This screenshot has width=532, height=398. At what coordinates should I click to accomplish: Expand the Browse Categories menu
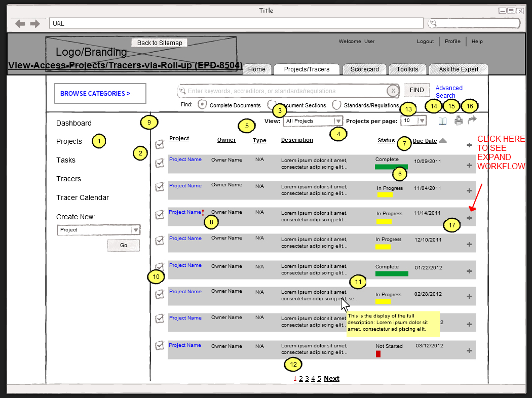(x=100, y=94)
